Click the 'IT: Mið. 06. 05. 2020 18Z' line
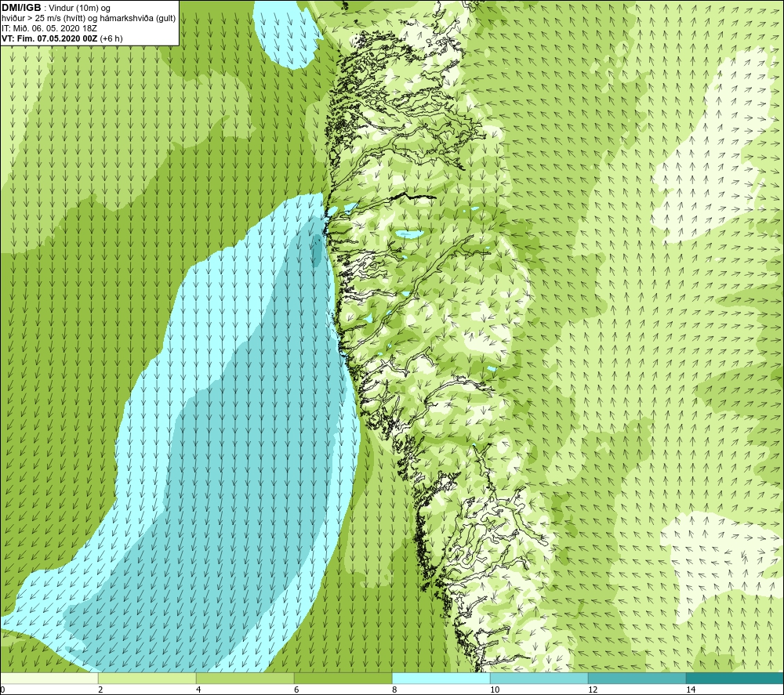The height and width of the screenshot is (695, 784). point(49,28)
